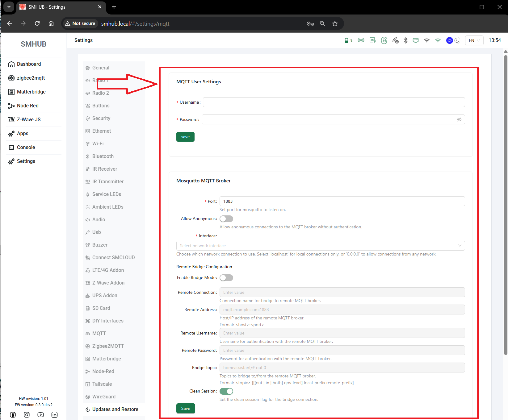
Task: Show password using the eye icon
Action: pos(459,119)
